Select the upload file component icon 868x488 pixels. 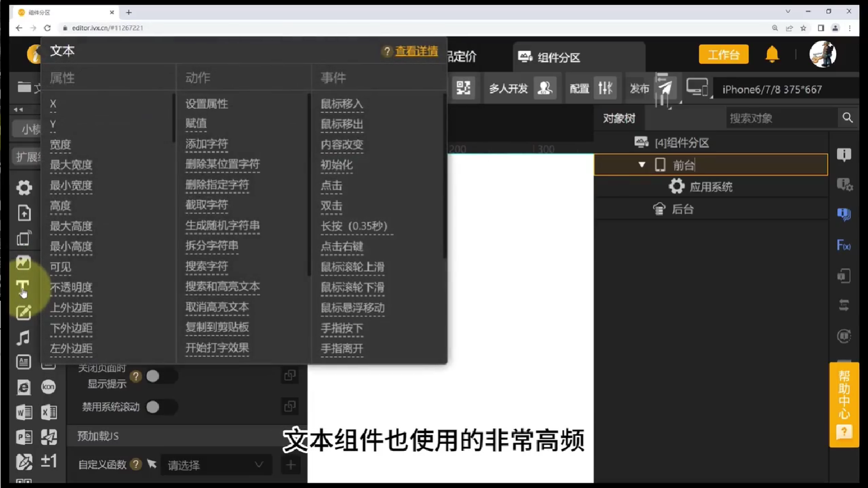coord(24,213)
